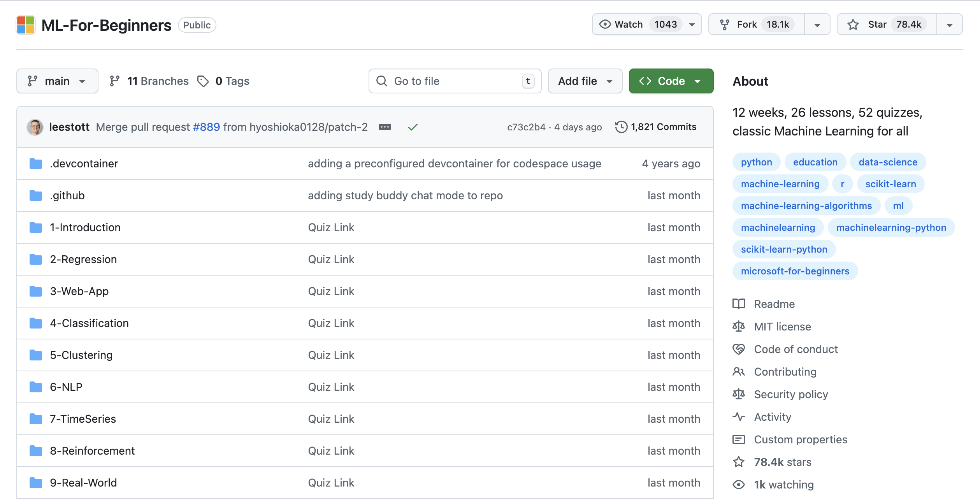The image size is (980, 499).
Task: Click the Go to file search field
Action: click(x=455, y=81)
